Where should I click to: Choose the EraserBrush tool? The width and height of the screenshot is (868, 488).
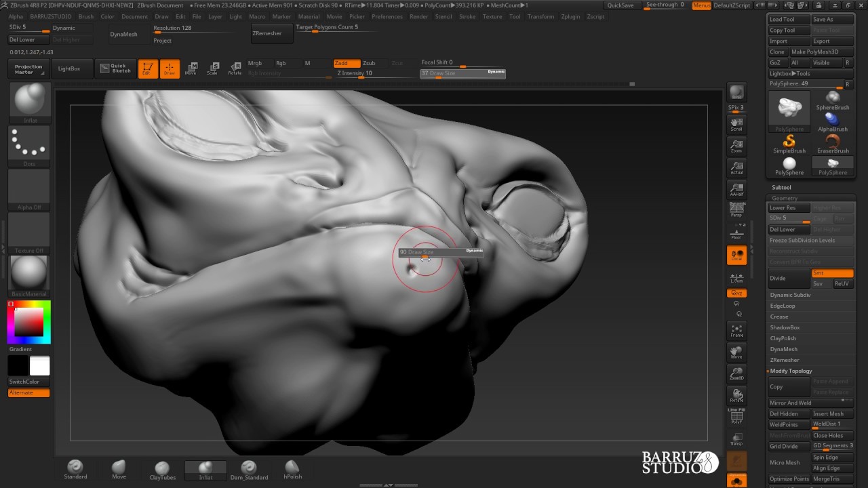[x=833, y=144]
